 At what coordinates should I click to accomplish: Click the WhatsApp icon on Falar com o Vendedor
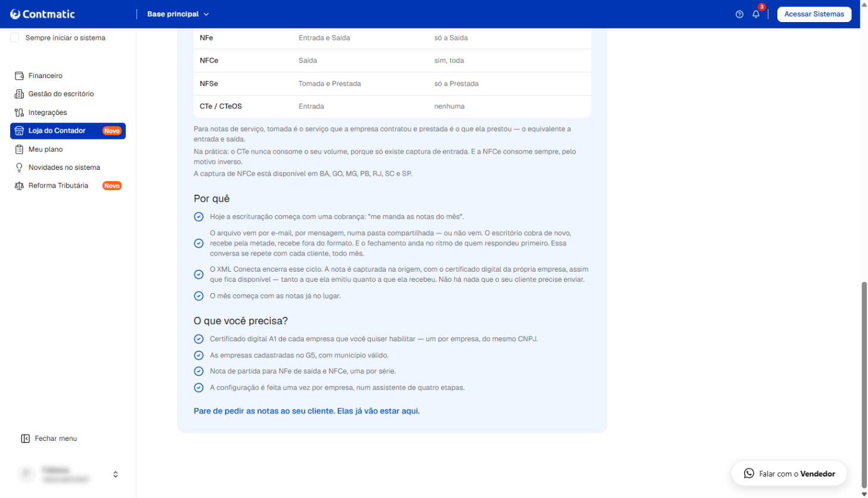(x=749, y=474)
